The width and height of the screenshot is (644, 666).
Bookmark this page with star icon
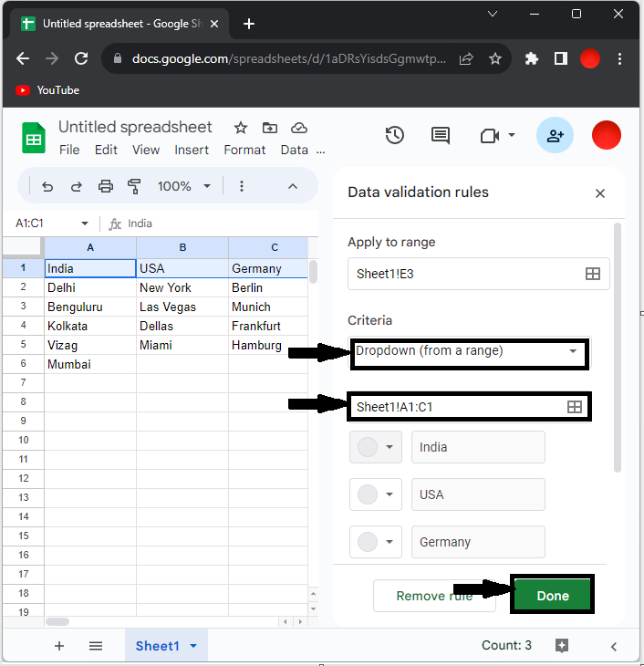tap(495, 58)
